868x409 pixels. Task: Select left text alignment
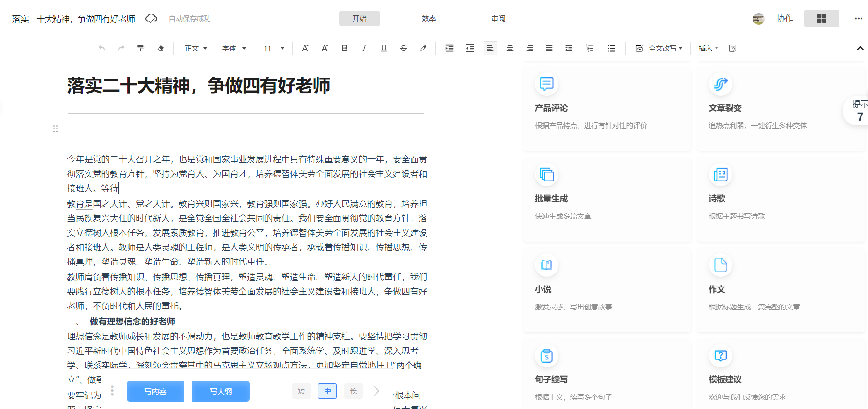(x=490, y=48)
